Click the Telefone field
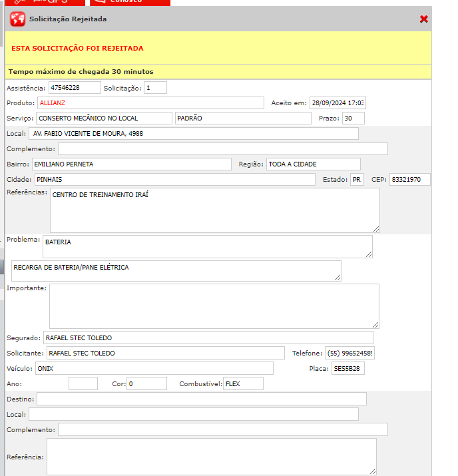Image resolution: width=458 pixels, height=476 pixels. pyautogui.click(x=349, y=354)
